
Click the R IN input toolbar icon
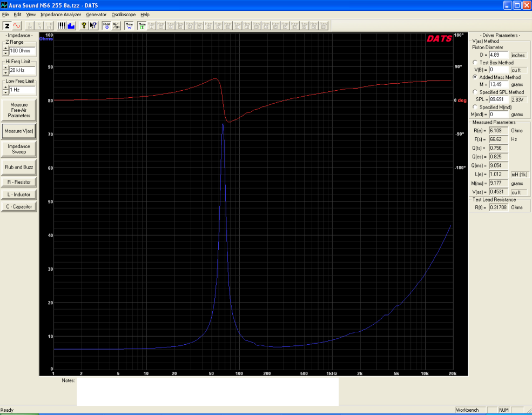pyautogui.click(x=39, y=26)
